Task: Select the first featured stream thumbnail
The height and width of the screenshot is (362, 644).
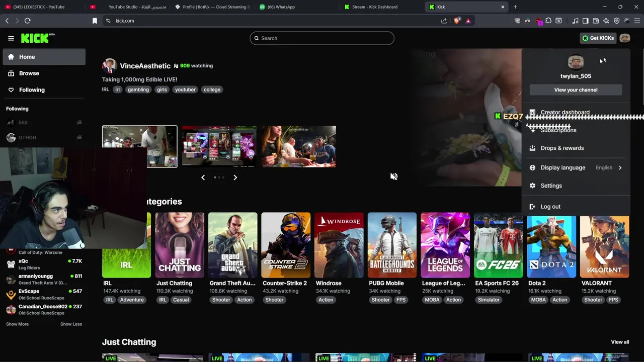Action: pos(139,146)
